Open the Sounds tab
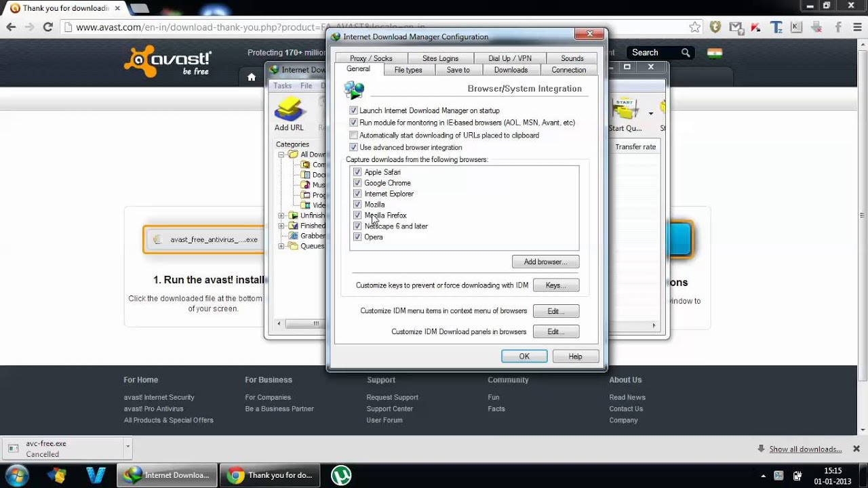 (x=572, y=58)
